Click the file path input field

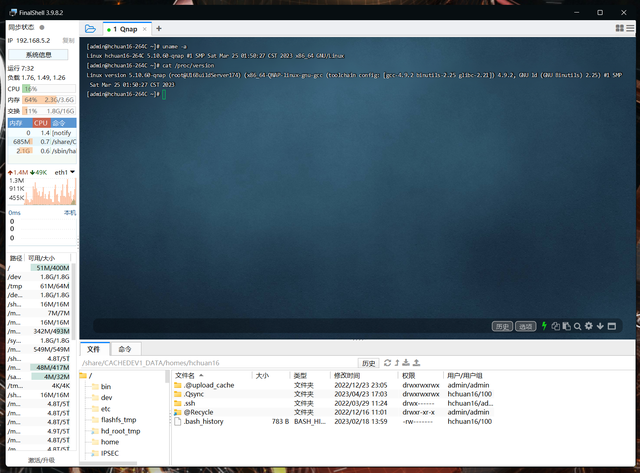point(218,363)
